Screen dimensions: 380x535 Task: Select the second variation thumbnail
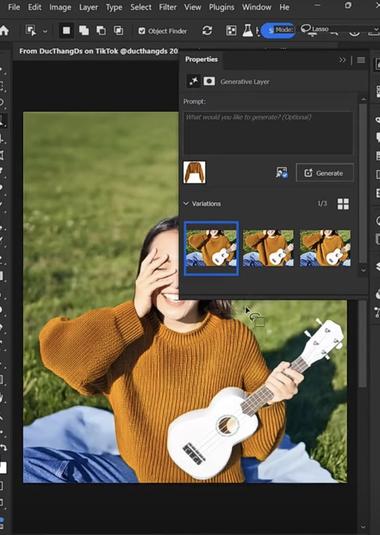coord(268,248)
